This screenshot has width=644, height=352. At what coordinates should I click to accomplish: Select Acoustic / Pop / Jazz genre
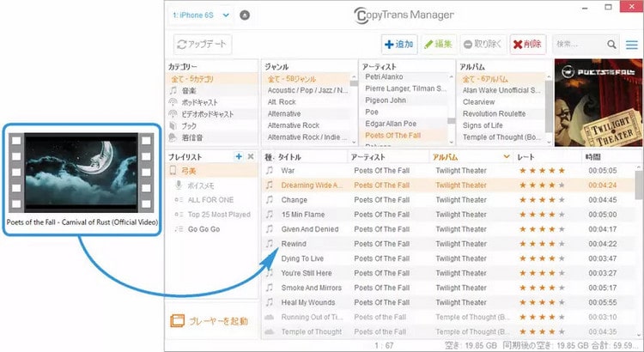(x=306, y=90)
